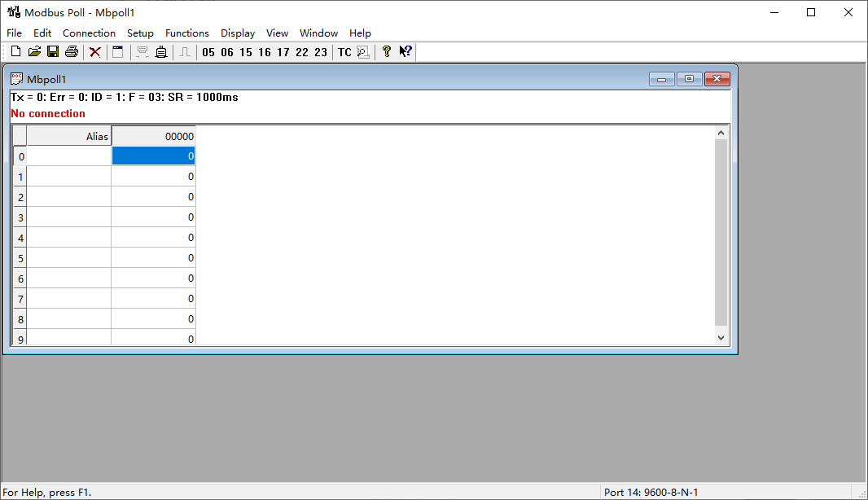Click the Port 14: 9600-8-N-1 status text
Screen dimensions: 868x500
point(651,492)
